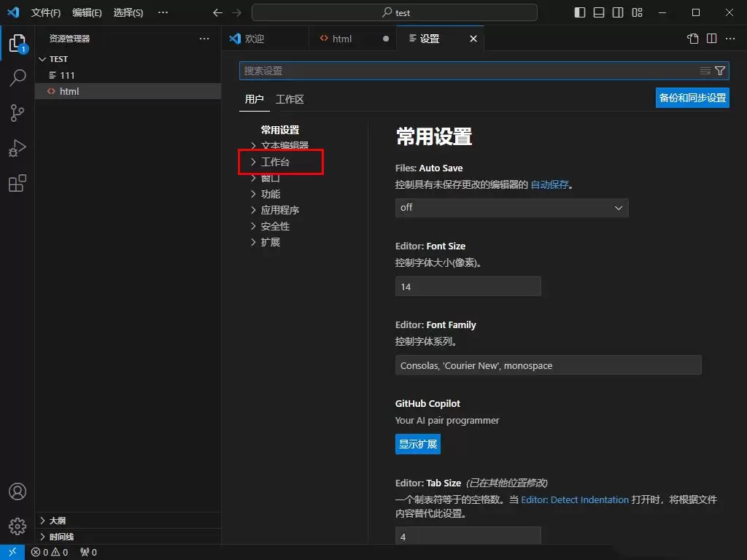Open the Files: Auto Save dropdown
Viewport: 747px width, 560px height.
tap(511, 208)
